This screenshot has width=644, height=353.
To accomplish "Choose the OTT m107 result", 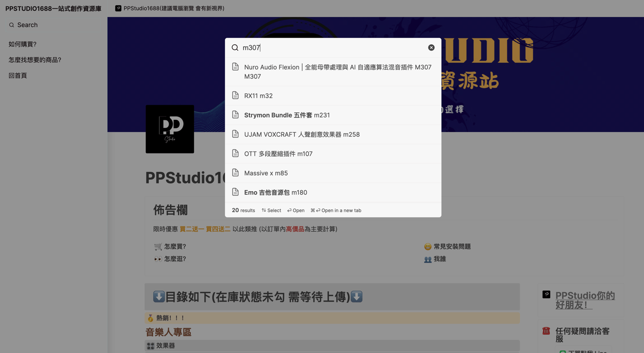I will (x=333, y=154).
